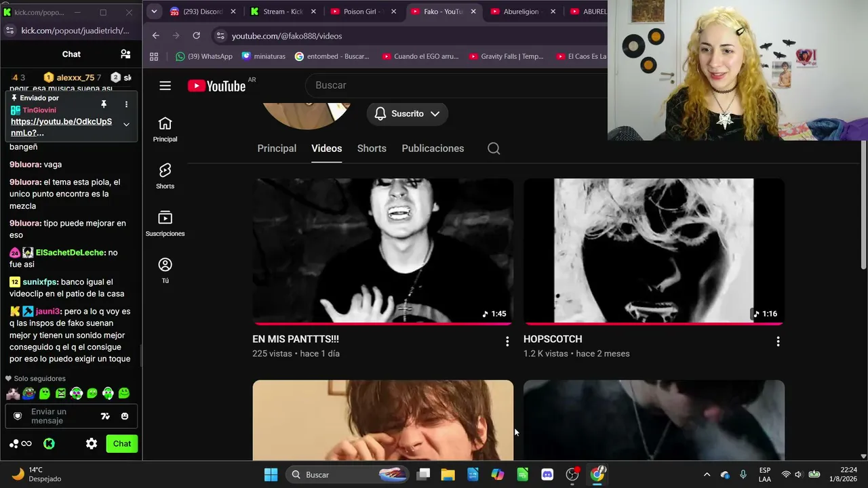Click the green Chat send button
Screen dimensions: 868x488
[122, 444]
